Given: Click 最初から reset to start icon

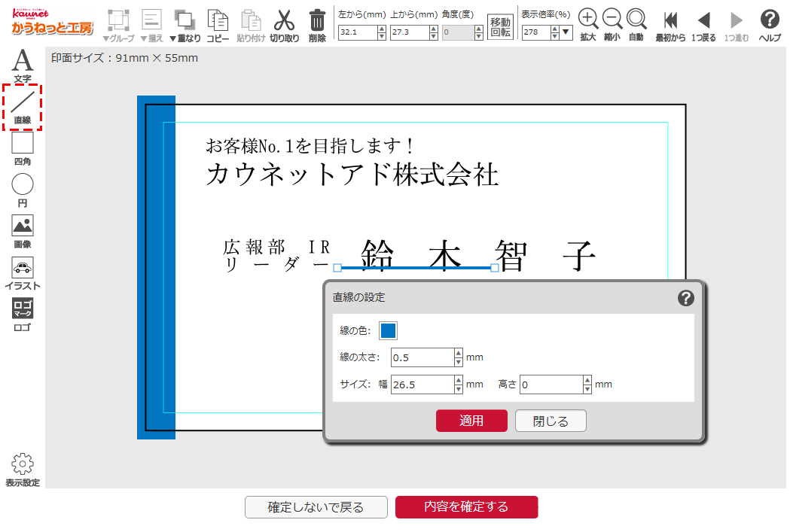Looking at the screenshot, I should point(670,25).
